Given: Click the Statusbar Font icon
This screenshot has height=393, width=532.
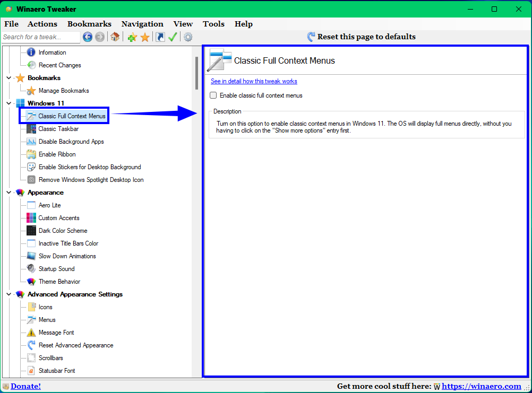Looking at the screenshot, I should [31, 371].
